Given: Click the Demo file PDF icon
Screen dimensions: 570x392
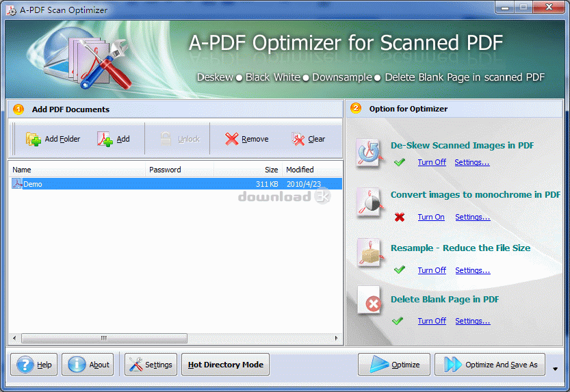Looking at the screenshot, I should [x=16, y=183].
